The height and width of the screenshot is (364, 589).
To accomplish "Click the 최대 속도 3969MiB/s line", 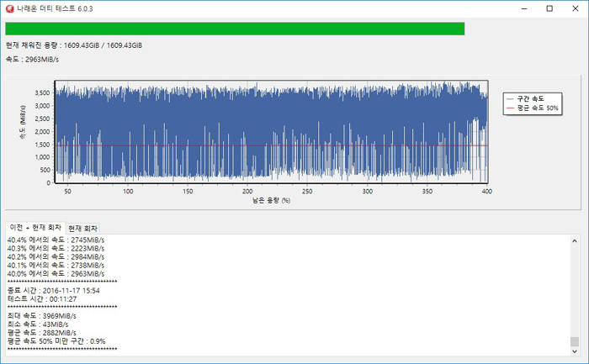I will click(x=42, y=316).
